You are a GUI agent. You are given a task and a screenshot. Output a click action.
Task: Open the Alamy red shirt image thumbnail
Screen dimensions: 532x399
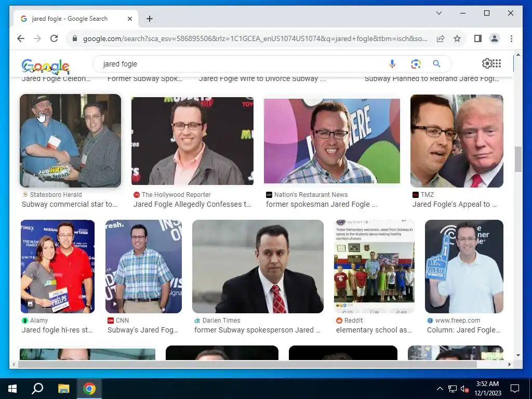[58, 267]
